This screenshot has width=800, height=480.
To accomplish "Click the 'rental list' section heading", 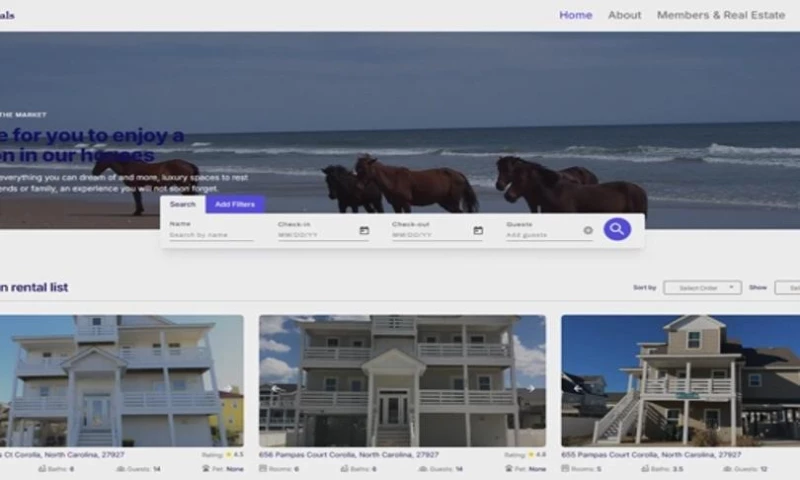I will pyautogui.click(x=34, y=287).
